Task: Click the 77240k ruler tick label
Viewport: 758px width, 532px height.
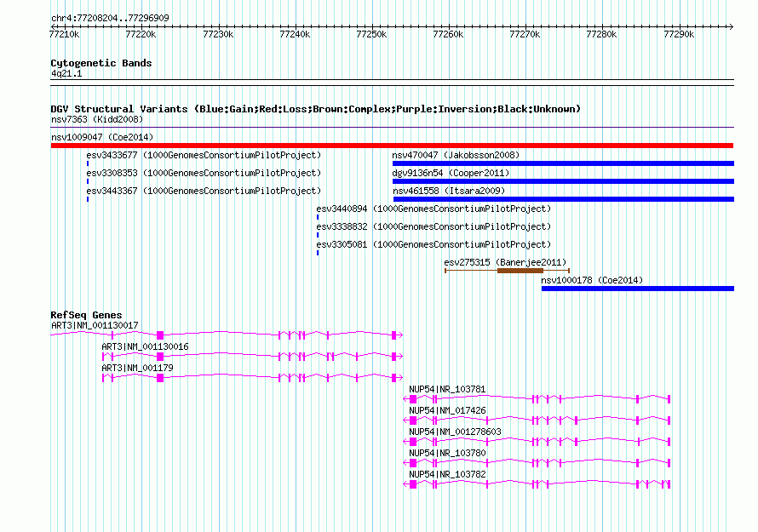Action: pos(295,34)
